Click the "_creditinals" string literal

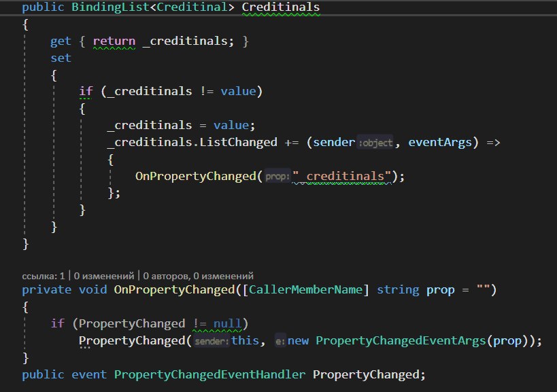pyautogui.click(x=341, y=177)
